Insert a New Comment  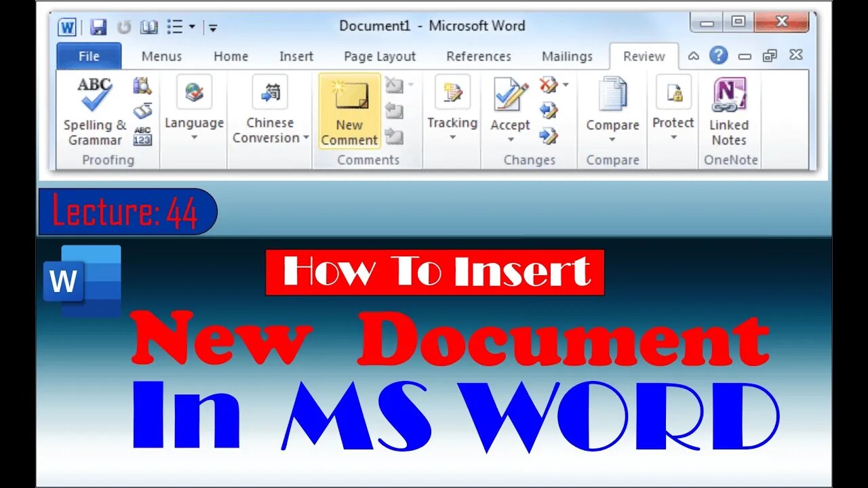pos(349,111)
